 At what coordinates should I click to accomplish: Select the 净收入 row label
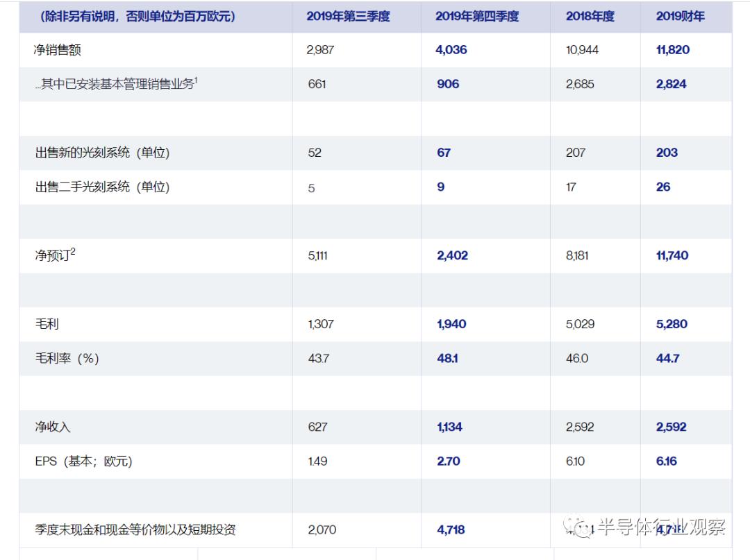53,427
